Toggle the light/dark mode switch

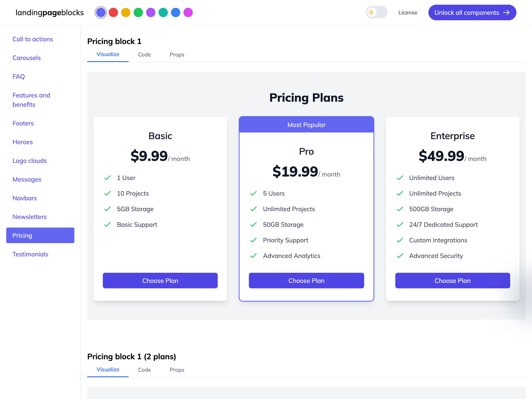(376, 12)
